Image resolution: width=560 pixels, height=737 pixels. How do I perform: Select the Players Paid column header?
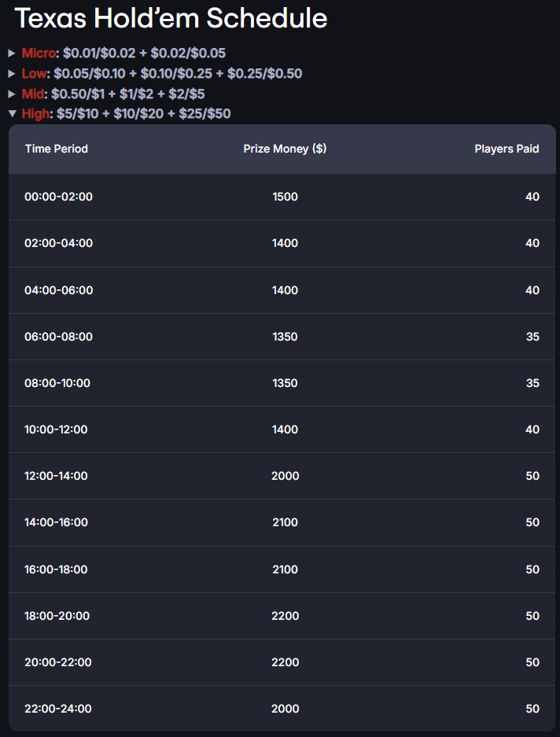tap(507, 149)
